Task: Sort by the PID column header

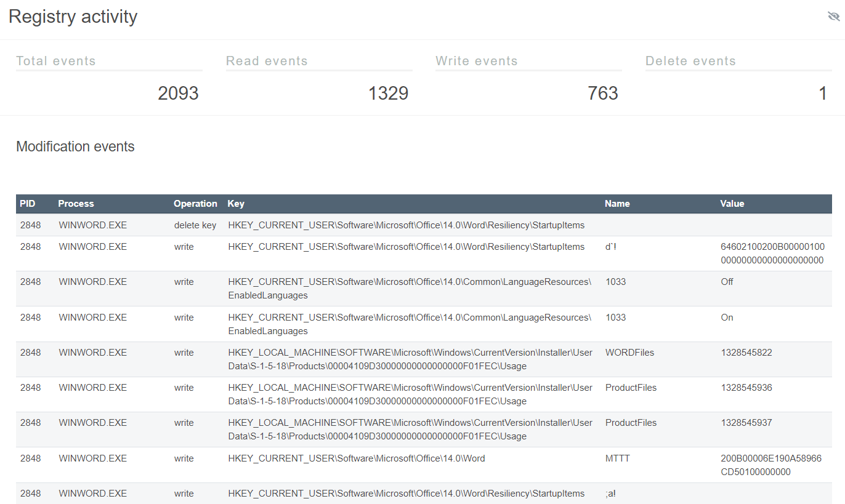Action: click(x=28, y=204)
